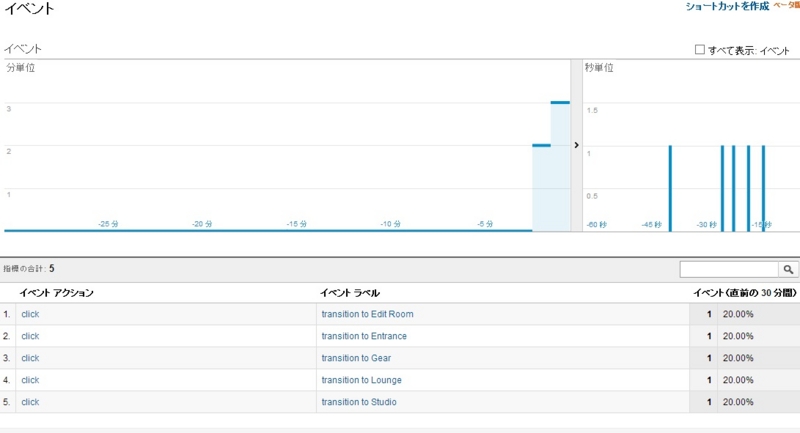Click the -30 秒 axis label

707,224
